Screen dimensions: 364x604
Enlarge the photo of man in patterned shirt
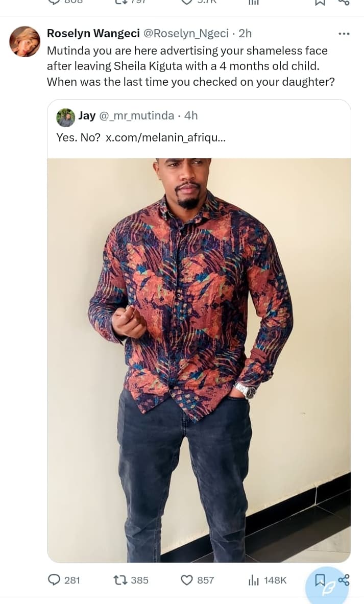coord(199,360)
